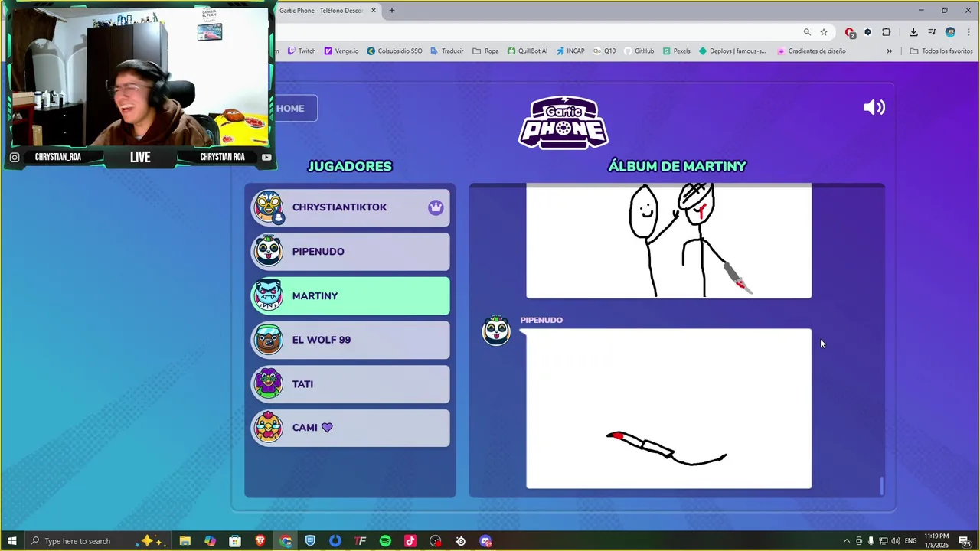This screenshot has height=551, width=980.
Task: Click PIPENUDO's knife drawing
Action: pyautogui.click(x=668, y=409)
